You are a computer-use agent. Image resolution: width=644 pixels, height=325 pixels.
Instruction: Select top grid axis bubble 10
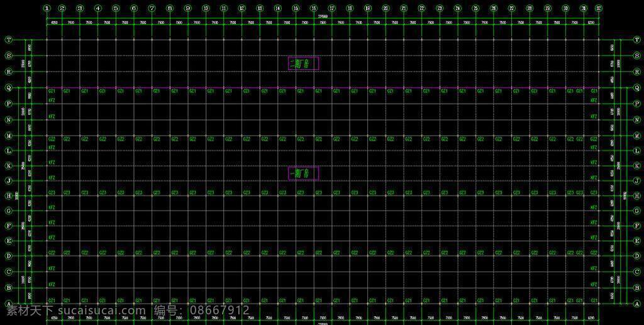pos(206,8)
